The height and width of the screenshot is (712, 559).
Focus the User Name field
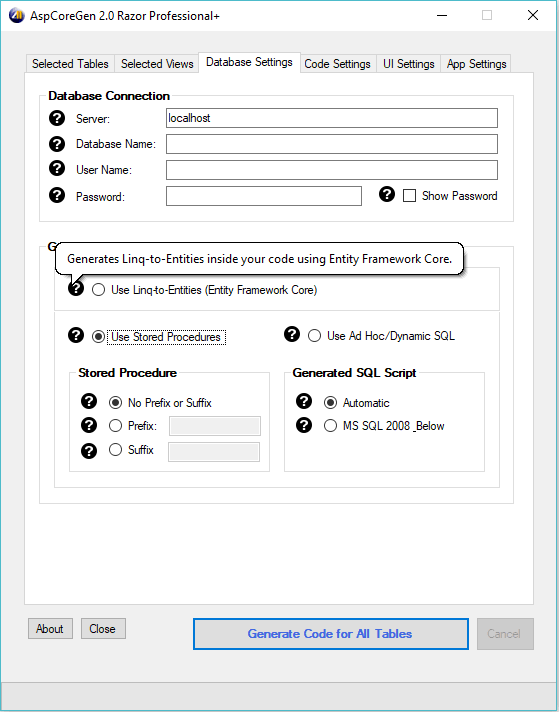pyautogui.click(x=332, y=170)
